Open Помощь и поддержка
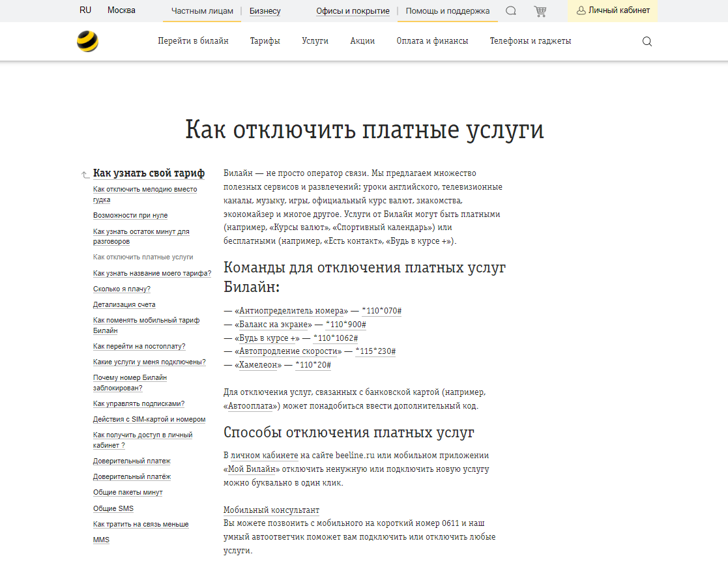Screen dimensions: 728x567 click(x=447, y=11)
